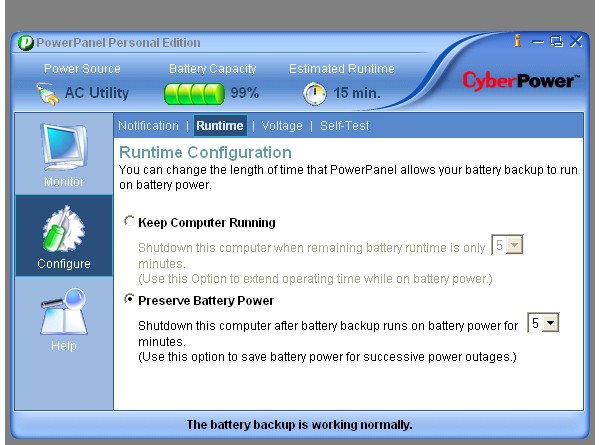Open the disabled remaining runtime minutes dropdown
This screenshot has width=600, height=445.
coord(507,245)
